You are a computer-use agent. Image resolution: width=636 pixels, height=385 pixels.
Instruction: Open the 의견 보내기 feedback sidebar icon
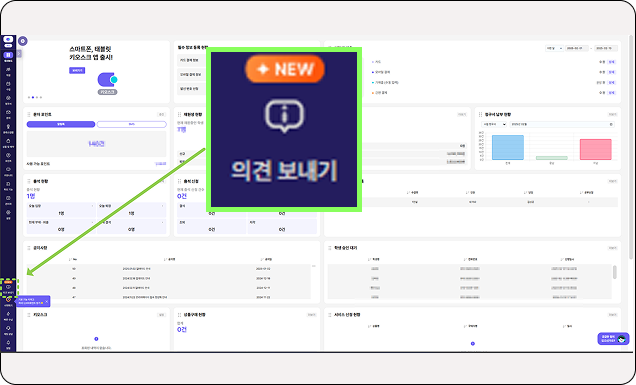coord(8,288)
